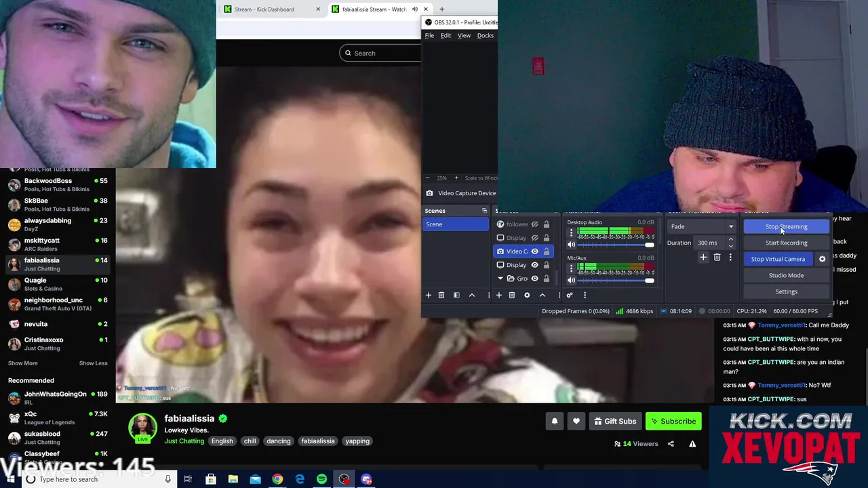This screenshot has width=868, height=488.
Task: Open OBS Studio icon in the taskbar
Action: [344, 479]
